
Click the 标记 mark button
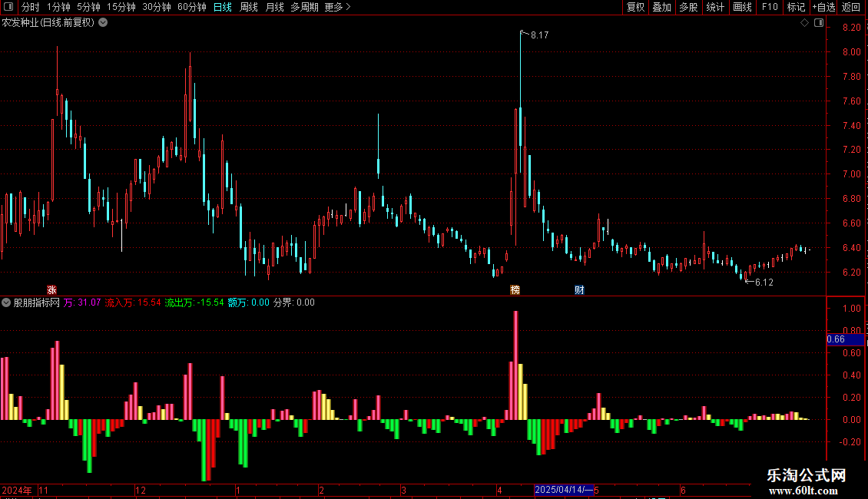click(796, 7)
